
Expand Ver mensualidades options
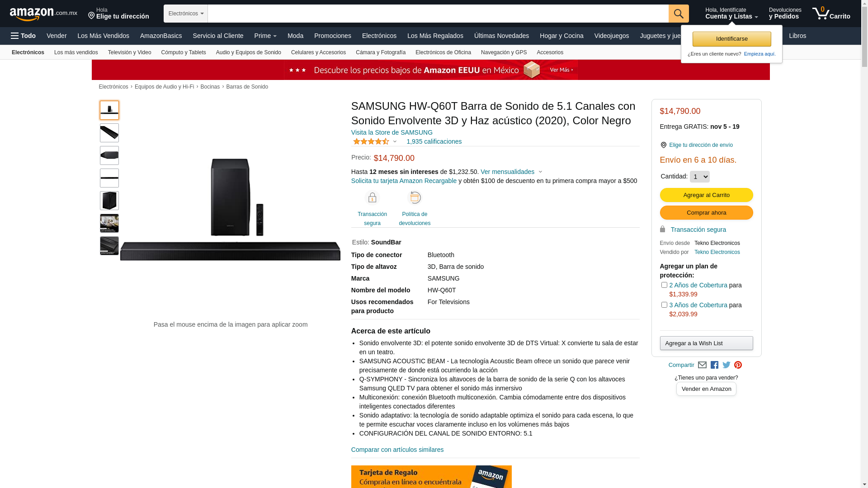(x=511, y=172)
